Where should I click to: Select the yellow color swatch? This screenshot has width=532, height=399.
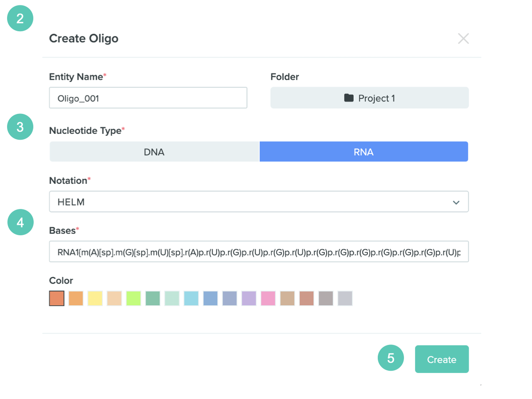[95, 299]
